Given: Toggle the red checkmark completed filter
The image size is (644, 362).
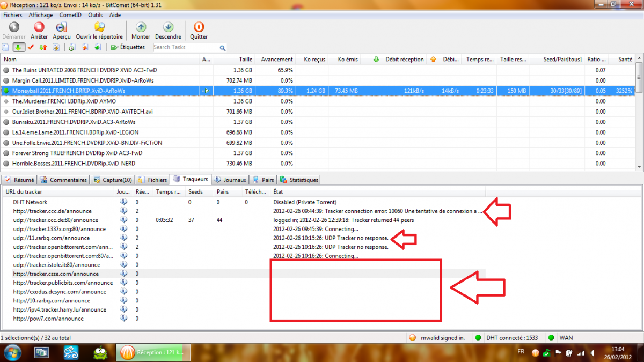Looking at the screenshot, I should pos(31,47).
